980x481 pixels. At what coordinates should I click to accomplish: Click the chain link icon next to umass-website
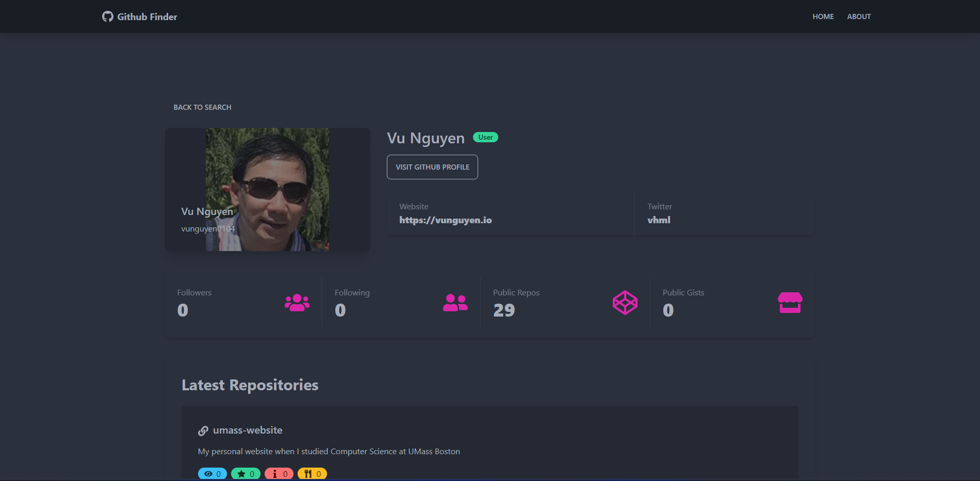tap(203, 430)
